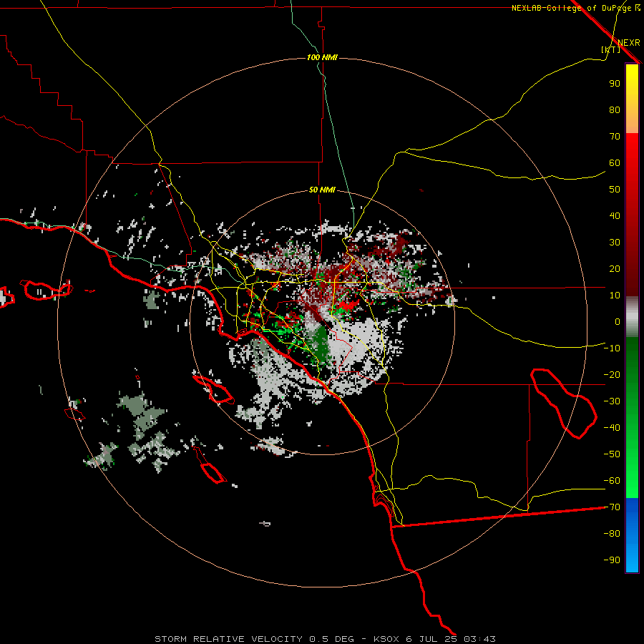Click the "-10" value on the velocity scale
The width and height of the screenshot is (644, 644).
[x=612, y=348]
